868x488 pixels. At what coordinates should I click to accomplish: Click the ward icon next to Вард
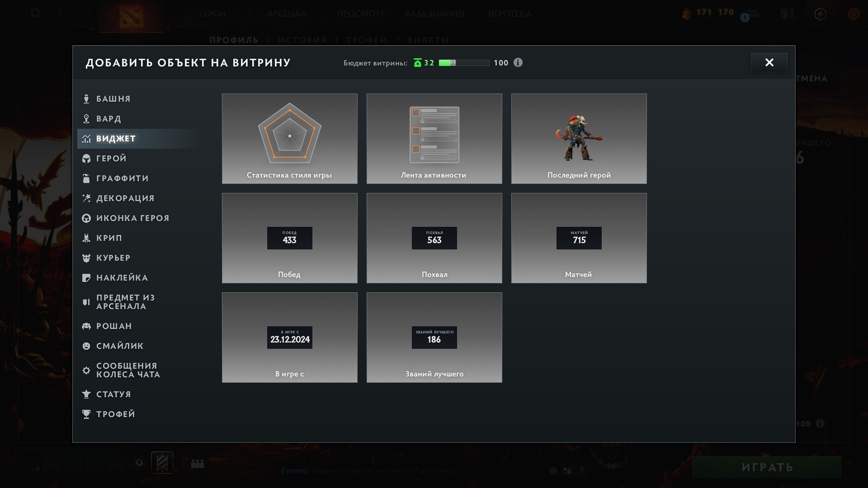[86, 119]
